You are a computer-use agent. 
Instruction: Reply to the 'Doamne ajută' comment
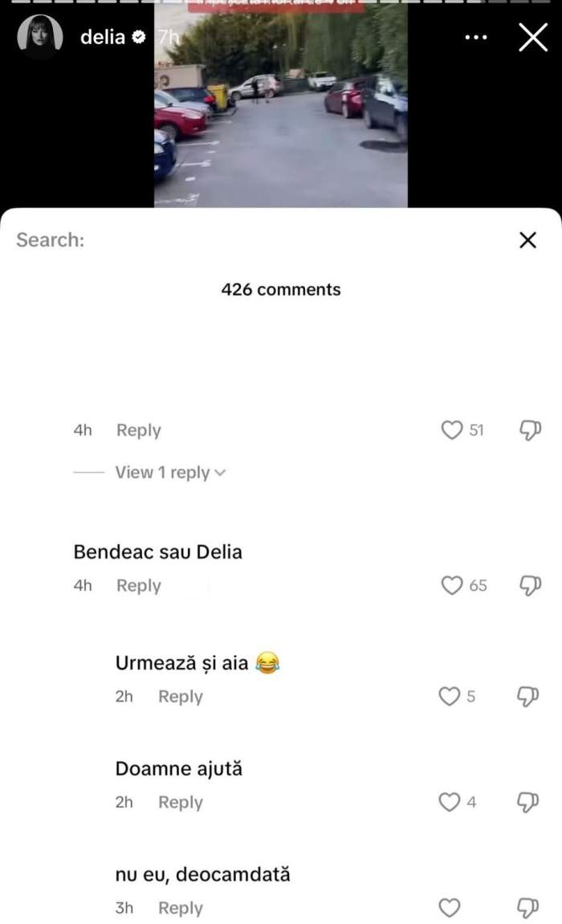pyautogui.click(x=181, y=802)
